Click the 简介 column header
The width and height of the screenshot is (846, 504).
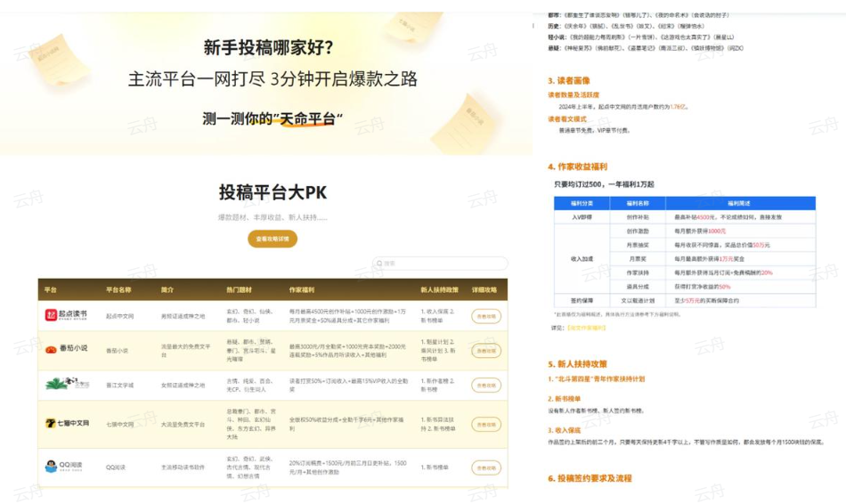tap(167, 289)
